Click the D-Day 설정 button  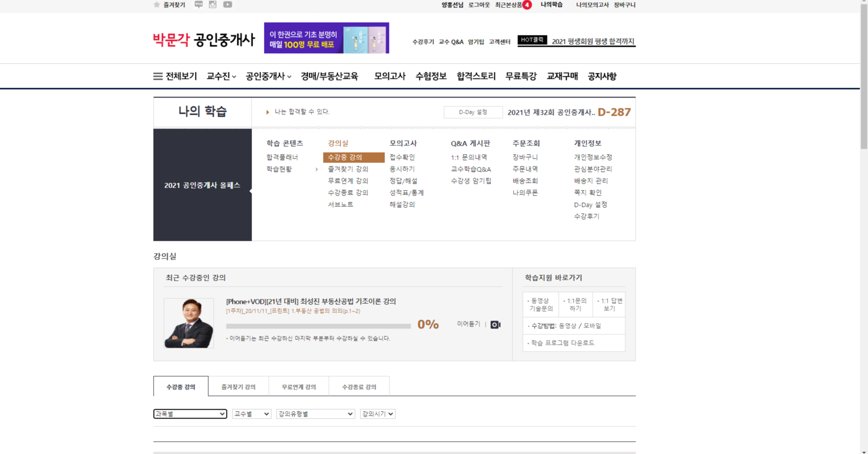[x=473, y=112]
